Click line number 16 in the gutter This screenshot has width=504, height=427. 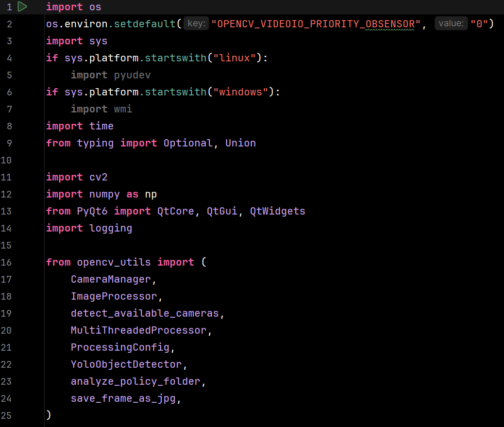7,262
